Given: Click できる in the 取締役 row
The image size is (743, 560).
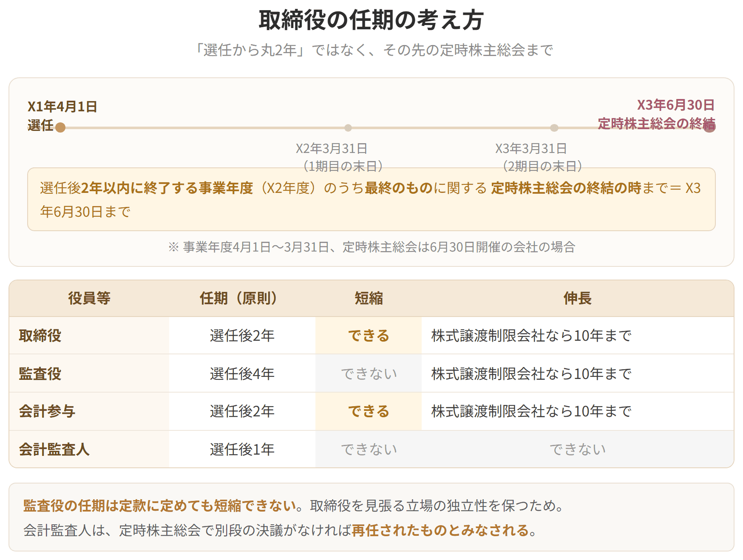Looking at the screenshot, I should pyautogui.click(x=369, y=336).
